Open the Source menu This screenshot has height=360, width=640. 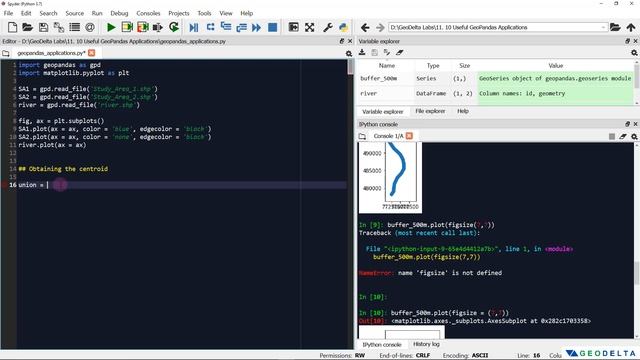click(74, 13)
